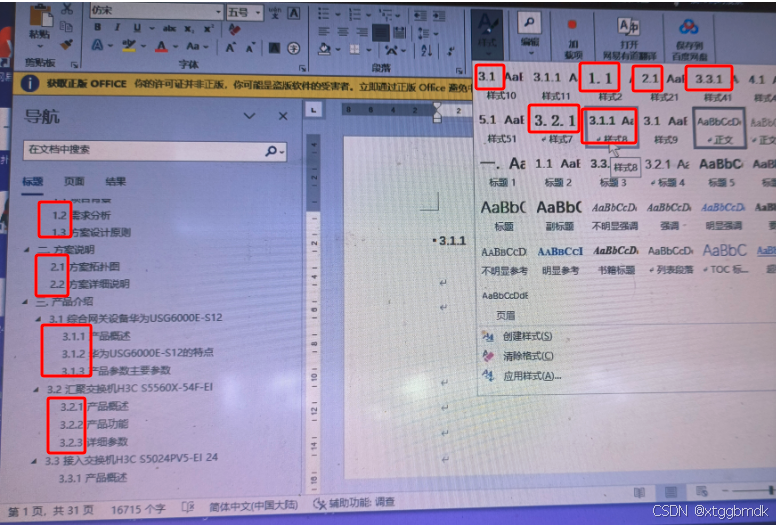
Task: Open the Change Case (Aa) dropdown
Action: pos(196,47)
